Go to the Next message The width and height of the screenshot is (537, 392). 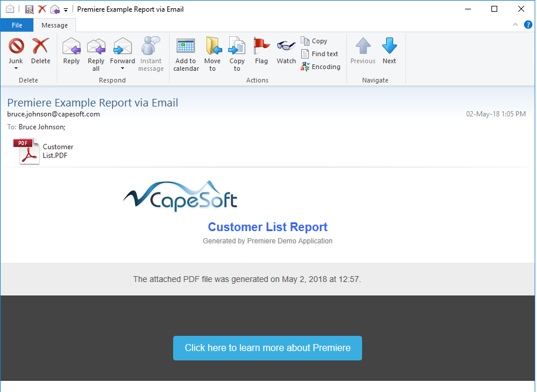coord(389,51)
